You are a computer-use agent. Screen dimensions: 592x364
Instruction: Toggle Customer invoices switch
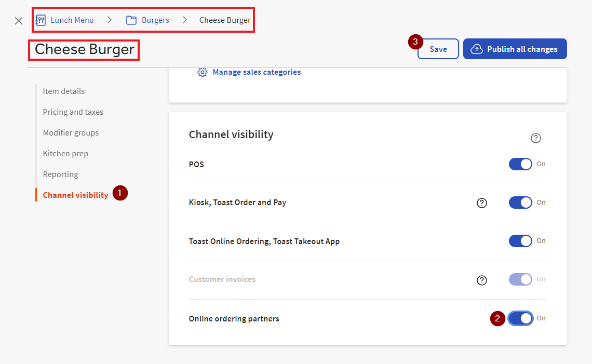coord(520,279)
